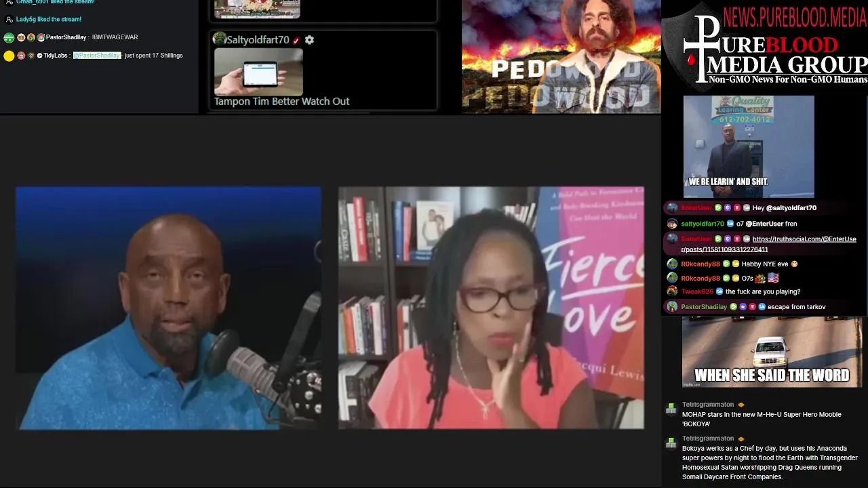Screen dimensions: 868x488
Task: Click the purple crown badge beside PastorShadilay
Action: (743, 307)
